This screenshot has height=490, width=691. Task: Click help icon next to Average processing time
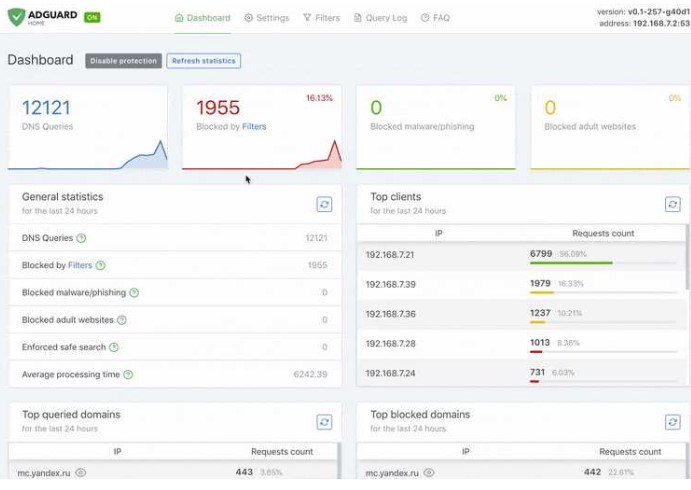(x=128, y=375)
